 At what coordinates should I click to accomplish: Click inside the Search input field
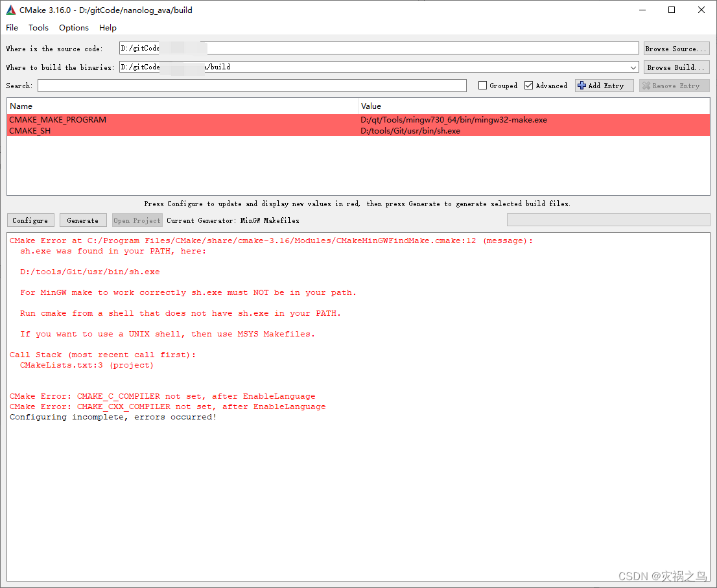(x=252, y=86)
